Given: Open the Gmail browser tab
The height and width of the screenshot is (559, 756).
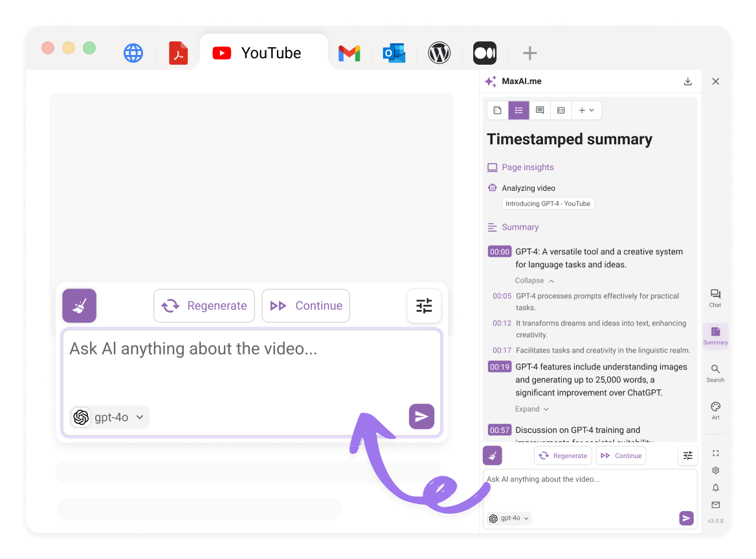Looking at the screenshot, I should (x=349, y=52).
